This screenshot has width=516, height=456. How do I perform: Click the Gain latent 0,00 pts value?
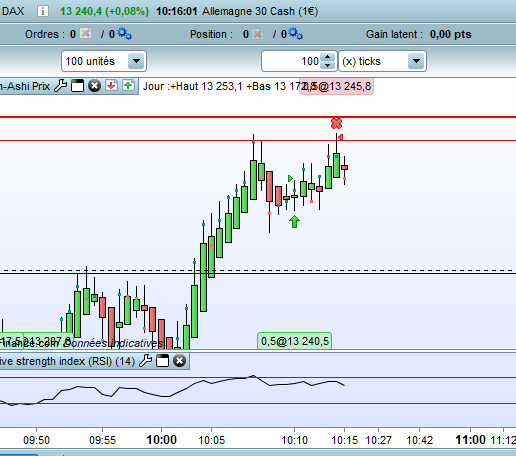coord(450,34)
